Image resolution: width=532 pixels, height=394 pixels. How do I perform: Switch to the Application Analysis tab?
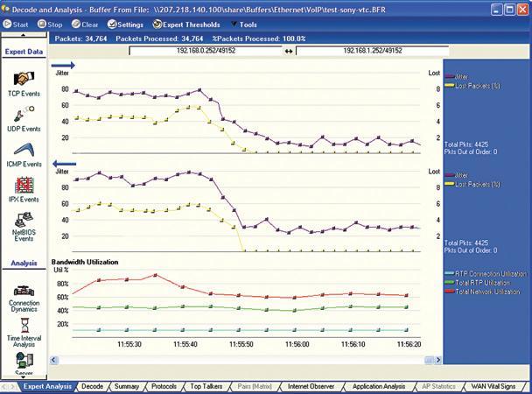click(x=379, y=386)
